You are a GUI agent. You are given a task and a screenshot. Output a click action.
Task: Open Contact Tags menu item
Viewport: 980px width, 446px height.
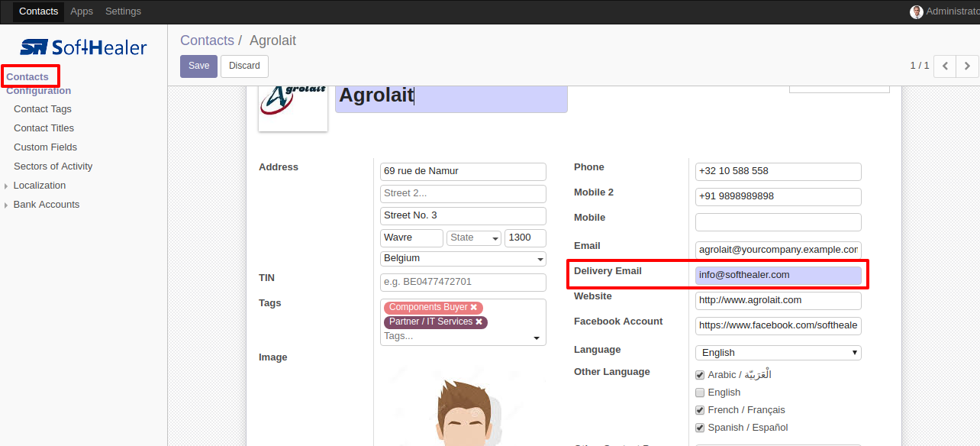[x=43, y=109]
